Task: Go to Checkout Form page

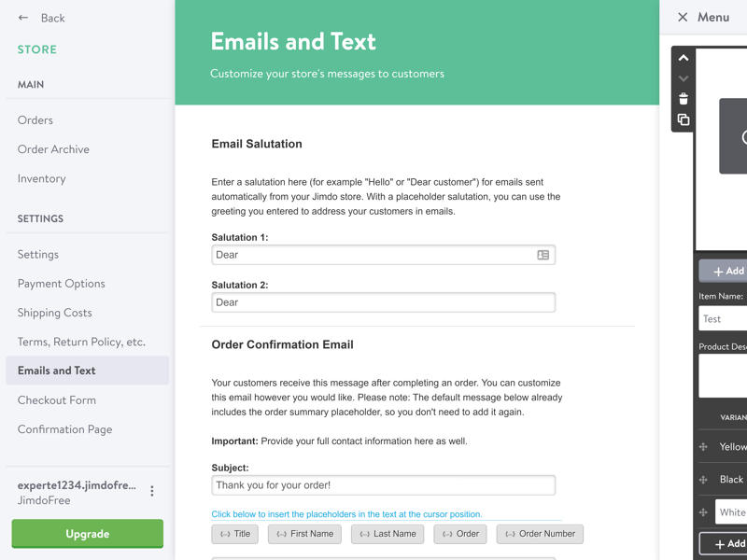Action: point(57,400)
